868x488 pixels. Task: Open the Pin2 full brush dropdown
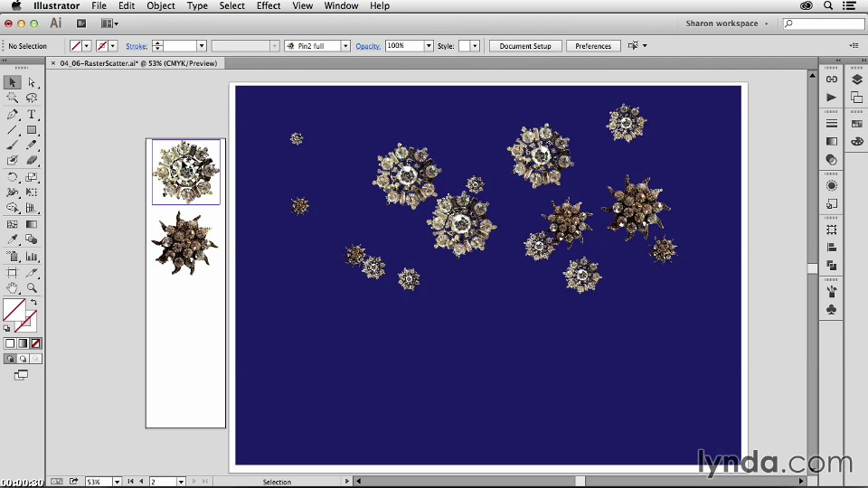345,46
